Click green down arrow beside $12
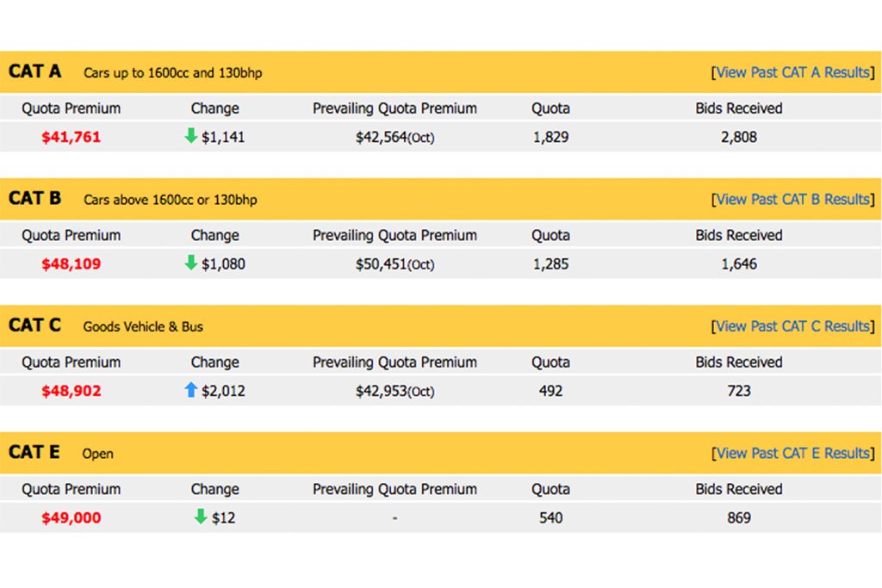882x588 pixels. [201, 517]
